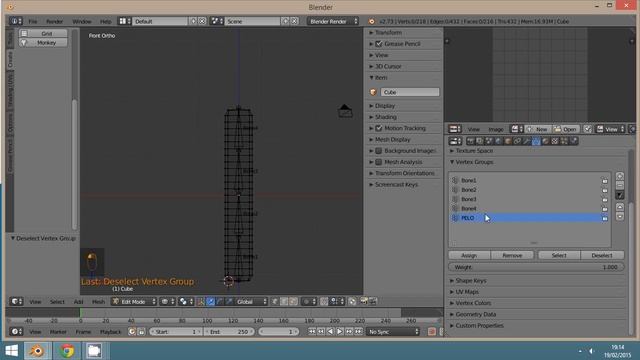This screenshot has height=360, width=640.
Task: Switch to face select mode
Action: 293,302
